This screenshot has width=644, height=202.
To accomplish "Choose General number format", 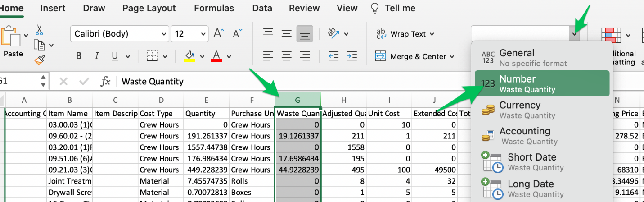I will pos(542,57).
